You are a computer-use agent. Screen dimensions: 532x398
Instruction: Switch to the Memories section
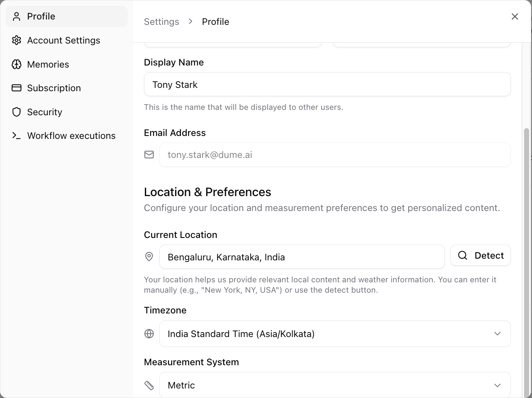point(48,64)
